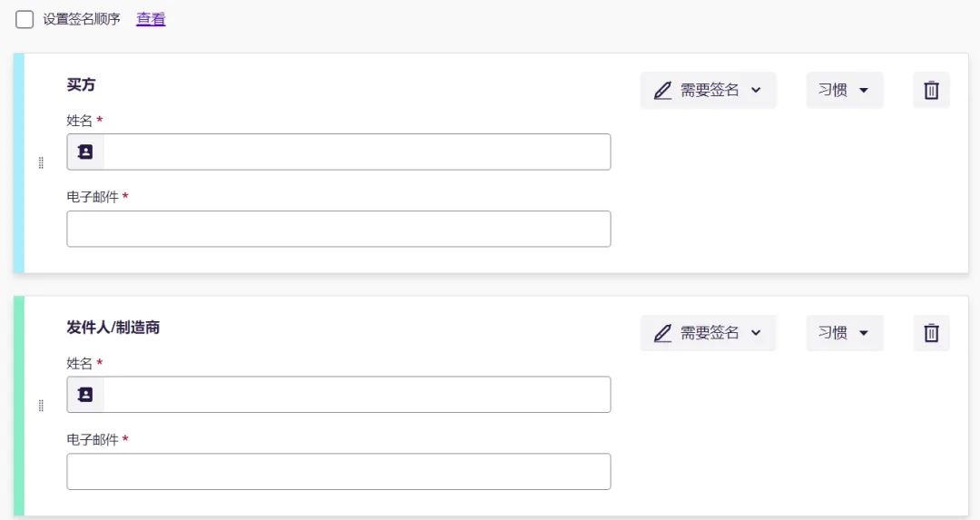Focus the 发件人/制造商 电子邮件 input field
Image resolution: width=980 pixels, height=520 pixels.
coord(338,472)
